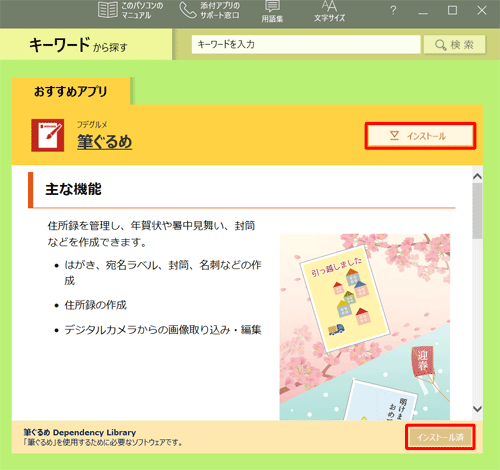
Task: Click the フデグルメ reading text
Action: 92,124
